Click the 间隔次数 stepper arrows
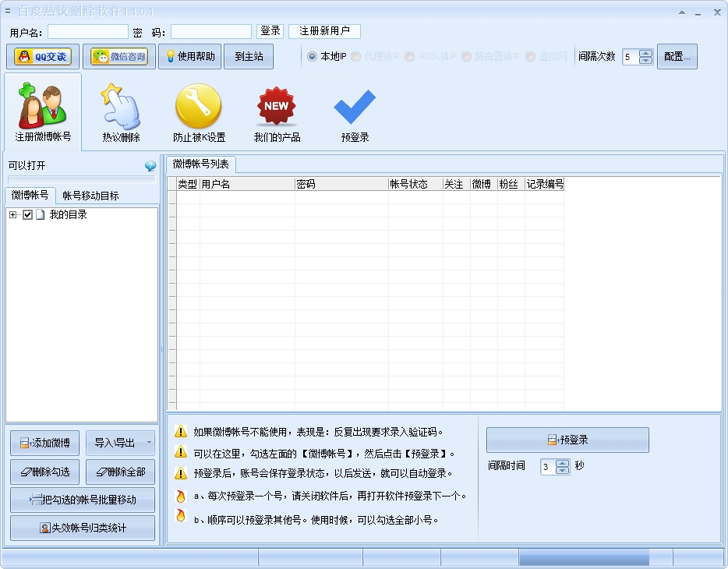 (645, 57)
